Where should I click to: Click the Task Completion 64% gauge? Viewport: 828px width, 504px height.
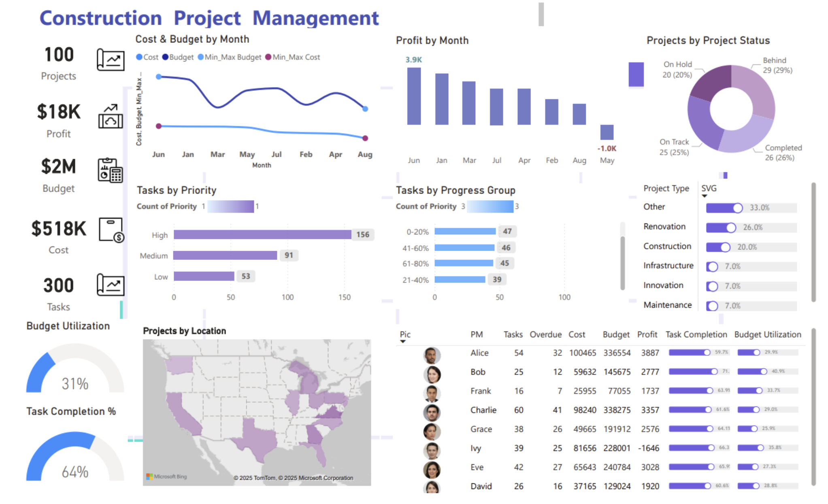pos(75,457)
